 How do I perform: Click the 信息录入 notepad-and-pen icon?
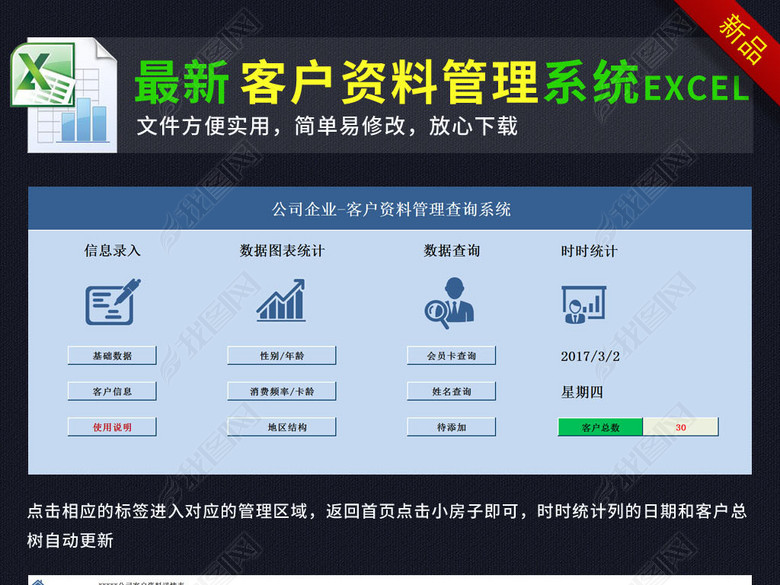pos(112,302)
